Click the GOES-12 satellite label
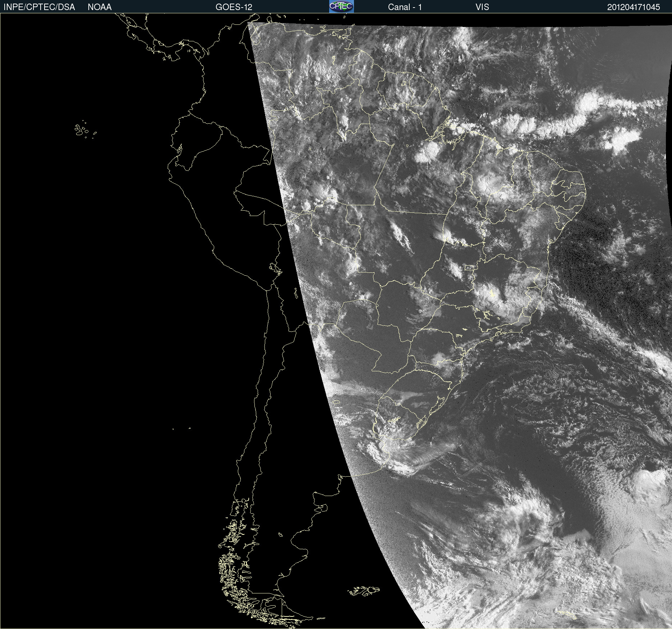672x629 pixels. click(234, 7)
